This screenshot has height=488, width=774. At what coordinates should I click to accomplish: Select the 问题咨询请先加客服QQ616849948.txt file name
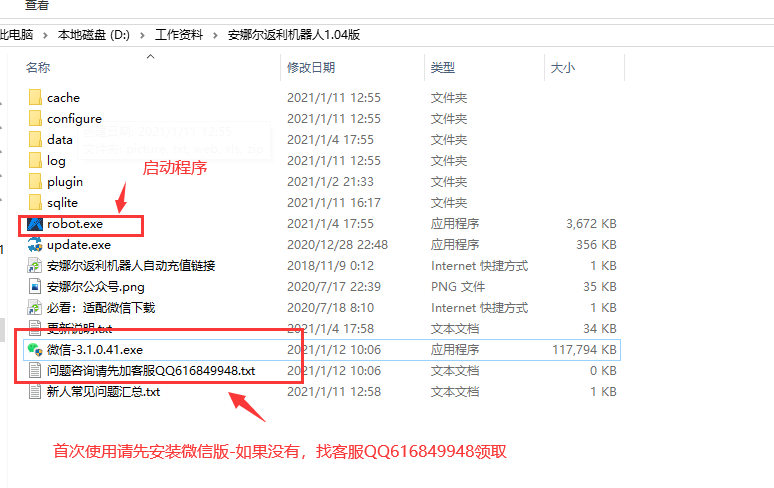point(151,371)
